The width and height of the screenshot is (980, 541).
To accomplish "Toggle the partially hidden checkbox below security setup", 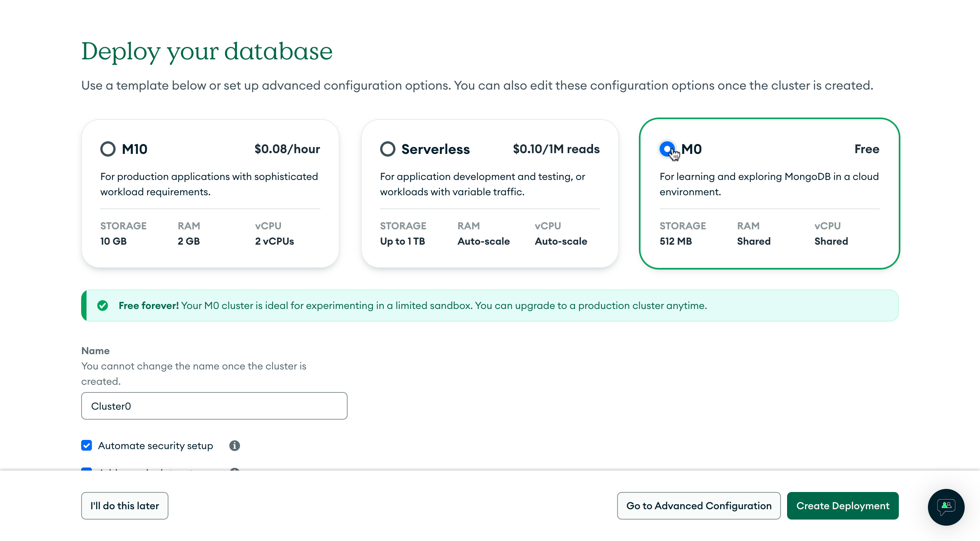I will click(87, 469).
